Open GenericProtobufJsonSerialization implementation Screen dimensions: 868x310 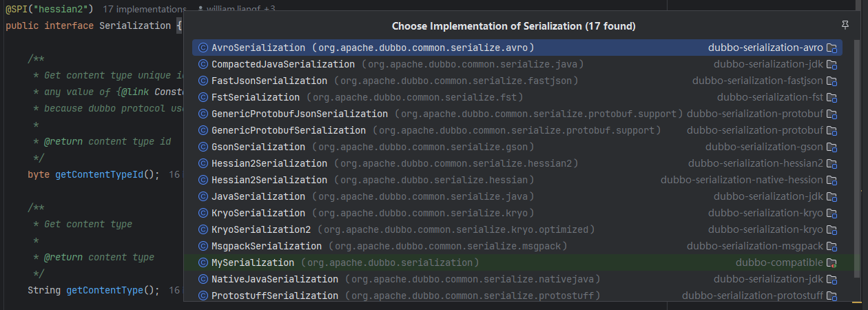coord(300,114)
